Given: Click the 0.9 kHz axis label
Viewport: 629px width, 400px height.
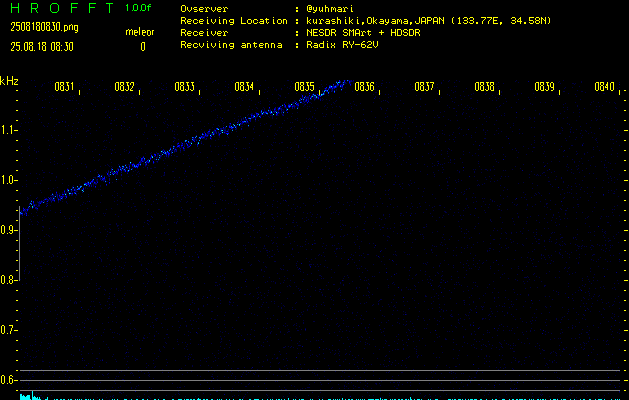Looking at the screenshot, I should click(7, 230).
